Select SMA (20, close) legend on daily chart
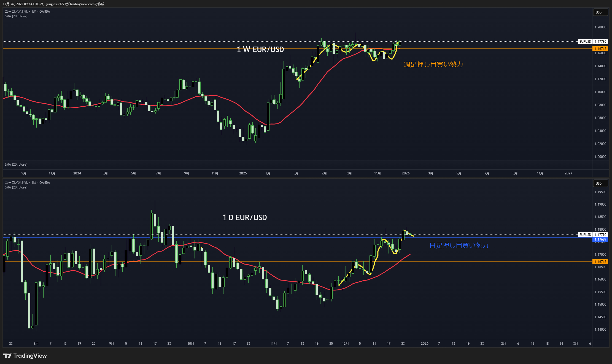The width and height of the screenshot is (612, 364). (16, 187)
